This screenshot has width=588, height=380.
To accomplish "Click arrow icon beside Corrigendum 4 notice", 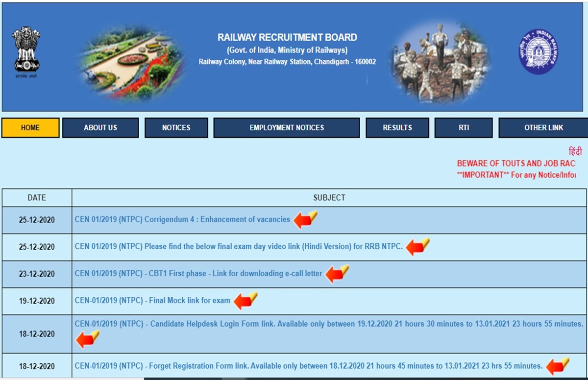I will 305,220.
